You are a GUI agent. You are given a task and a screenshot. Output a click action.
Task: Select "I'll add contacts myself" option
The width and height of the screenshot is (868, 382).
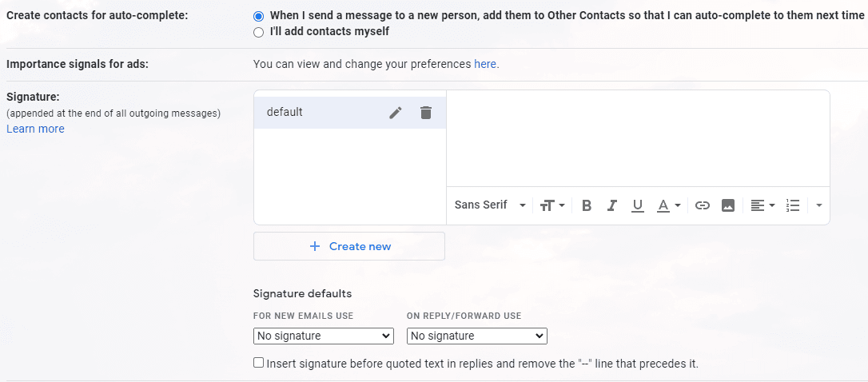coord(258,32)
